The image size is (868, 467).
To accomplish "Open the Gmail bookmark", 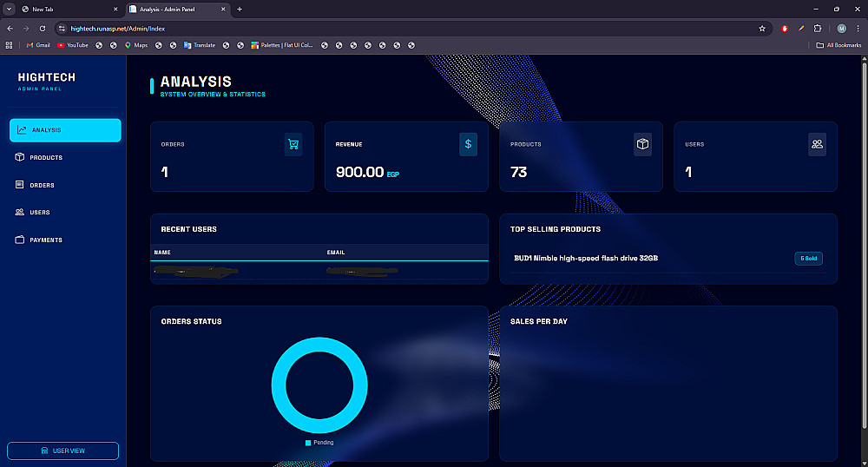I will click(x=38, y=45).
